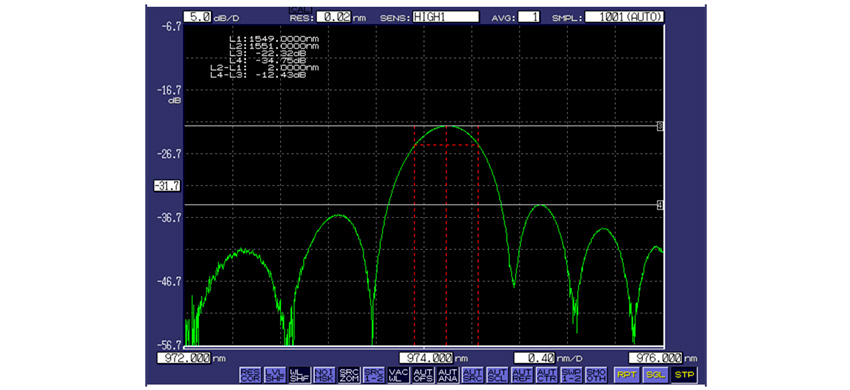The height and width of the screenshot is (390, 850).
Task: Click the -26.7 axis label
Action: pos(170,154)
